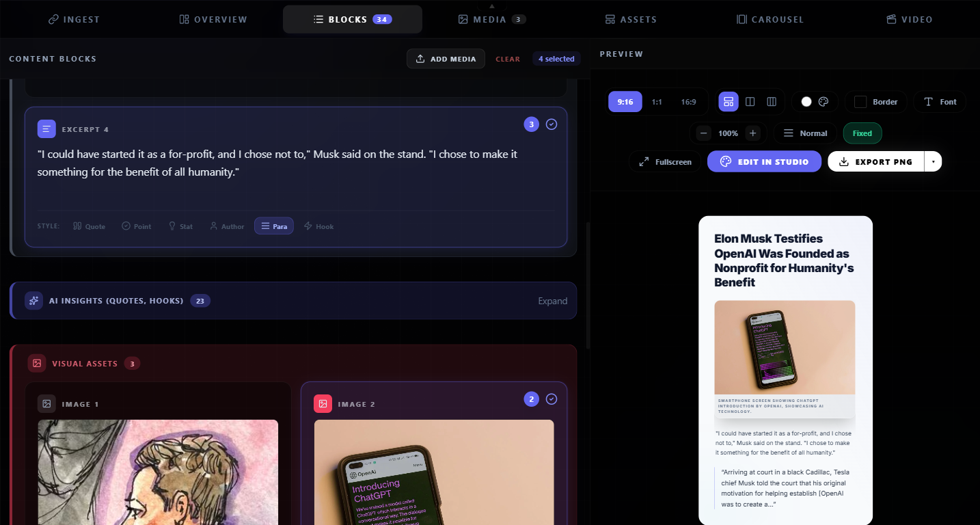Click the Image 1 card icon
Viewport: 980px width, 525px height.
46,404
